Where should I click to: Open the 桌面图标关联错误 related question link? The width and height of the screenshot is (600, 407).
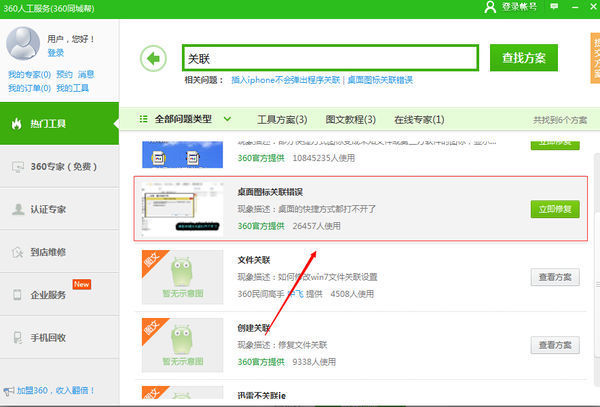click(x=380, y=80)
